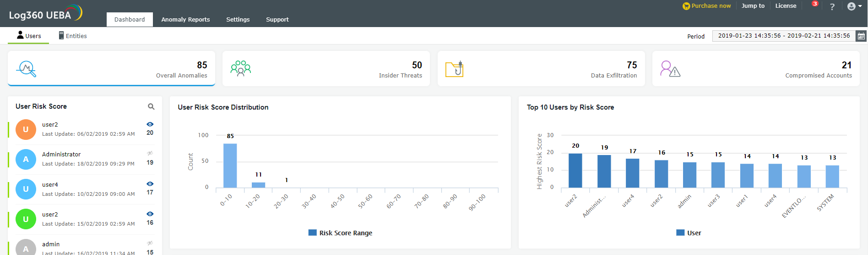This screenshot has height=255, width=868.
Task: Click the Compromised Accounts warning icon
Action: pos(670,69)
